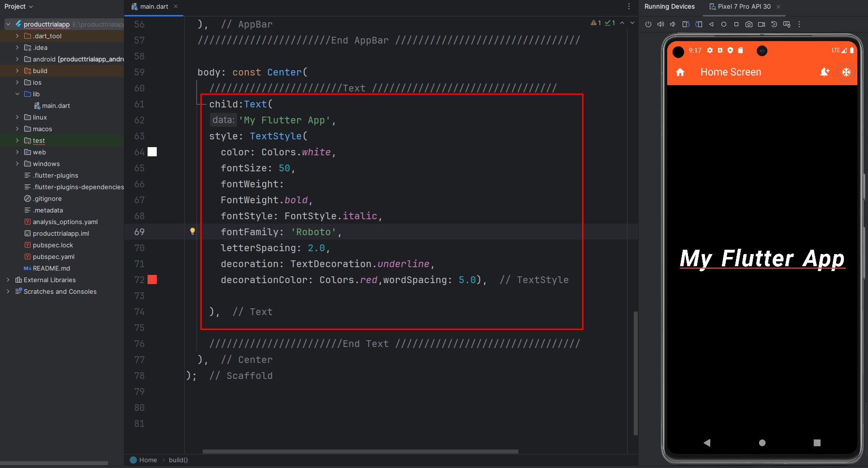Expand the android folder in project tree
Image resolution: width=868 pixels, height=468 pixels.
(x=17, y=59)
